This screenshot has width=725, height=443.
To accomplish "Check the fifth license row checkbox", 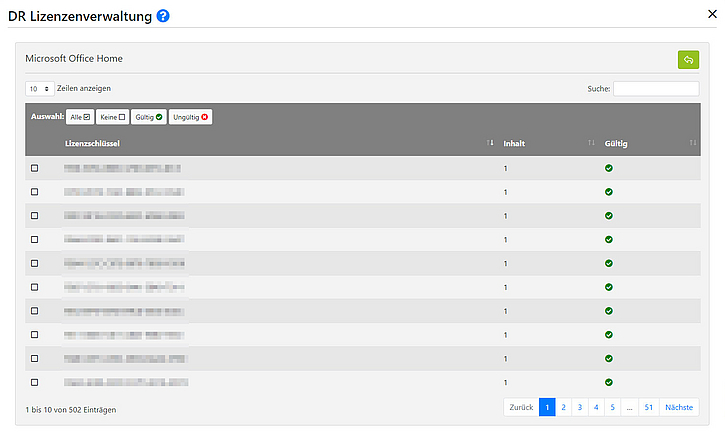I will [x=35, y=264].
